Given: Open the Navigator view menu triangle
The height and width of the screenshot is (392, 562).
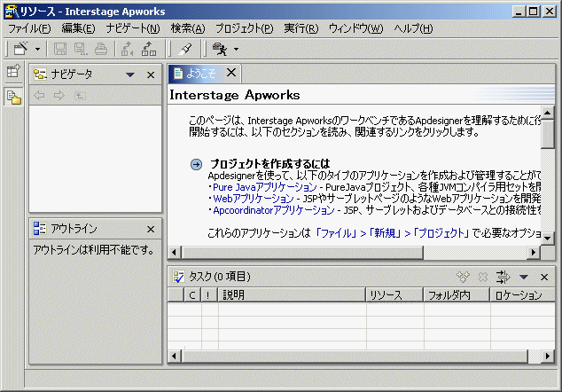Looking at the screenshot, I should click(x=129, y=75).
